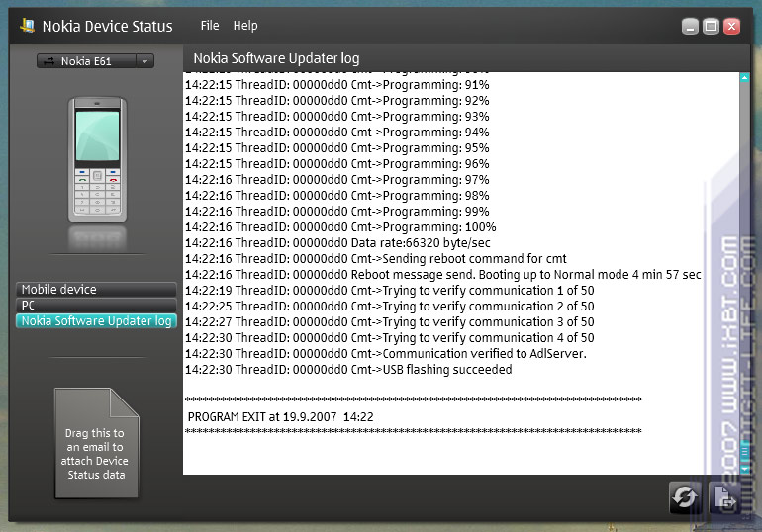Screen dimensions: 762x532
Task: Click the PROGRAM EXIT at 19.9.2007 line
Action: (x=280, y=417)
